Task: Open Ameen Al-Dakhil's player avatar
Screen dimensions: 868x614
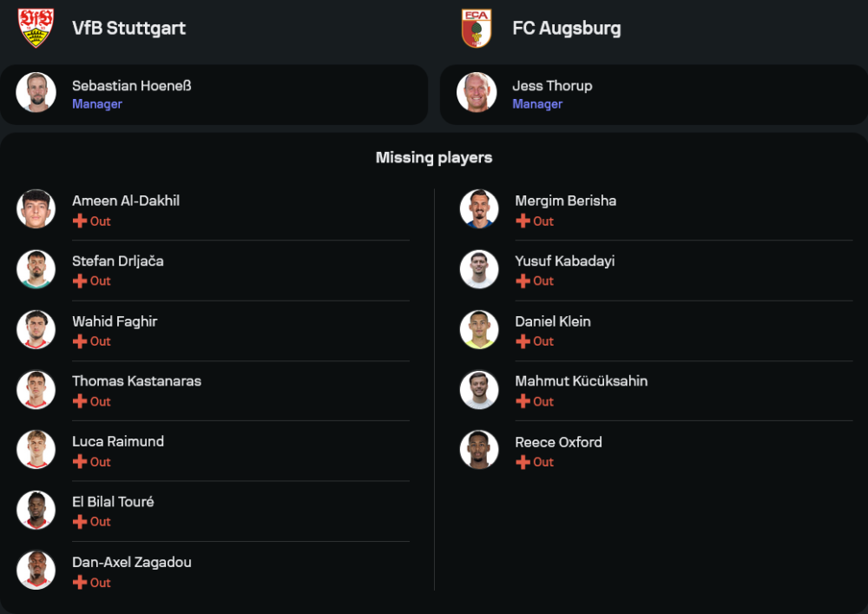Action: [x=36, y=209]
